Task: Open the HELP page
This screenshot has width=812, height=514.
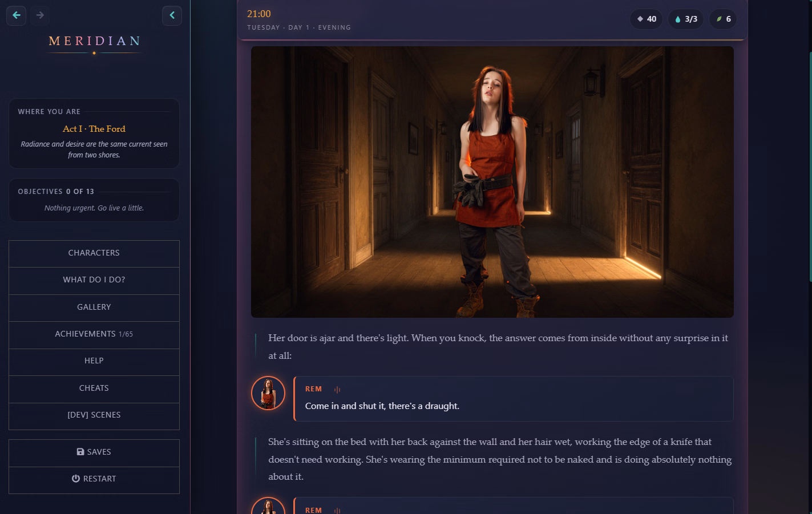Action: click(x=94, y=361)
